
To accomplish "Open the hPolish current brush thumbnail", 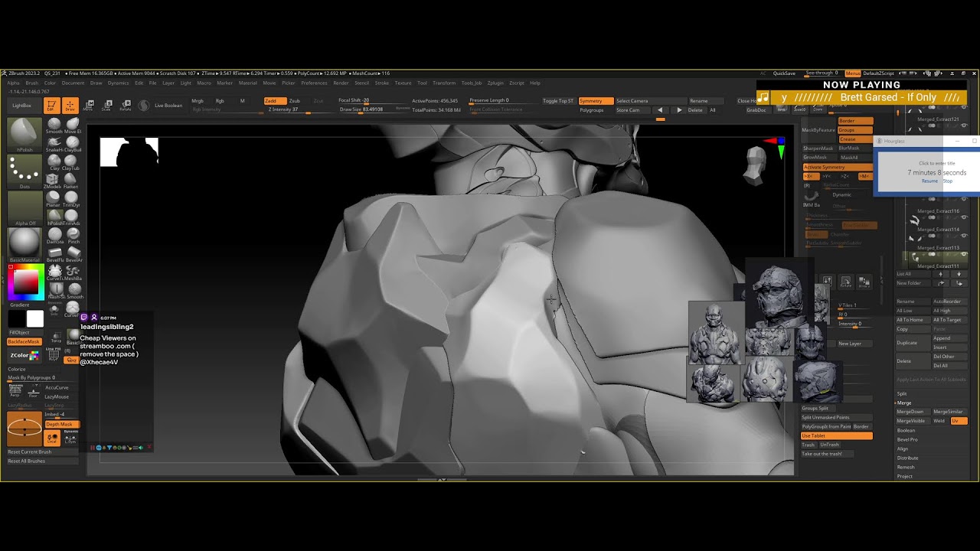I will (24, 135).
